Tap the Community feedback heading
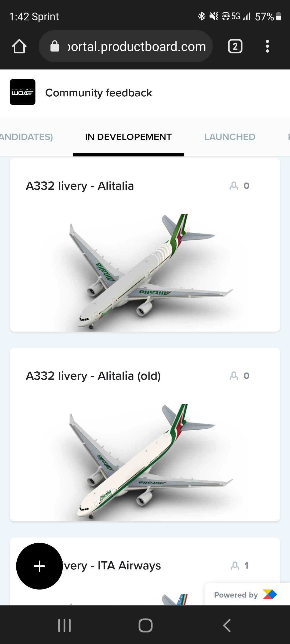The image size is (290, 644). pyautogui.click(x=99, y=93)
